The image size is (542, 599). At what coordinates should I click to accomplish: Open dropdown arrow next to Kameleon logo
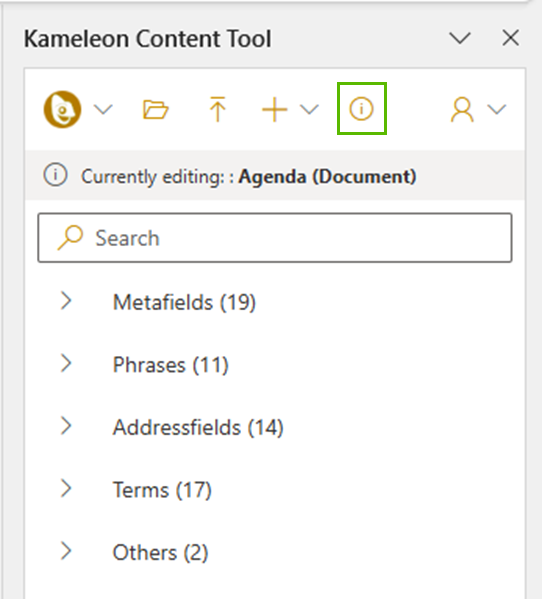pos(103,110)
